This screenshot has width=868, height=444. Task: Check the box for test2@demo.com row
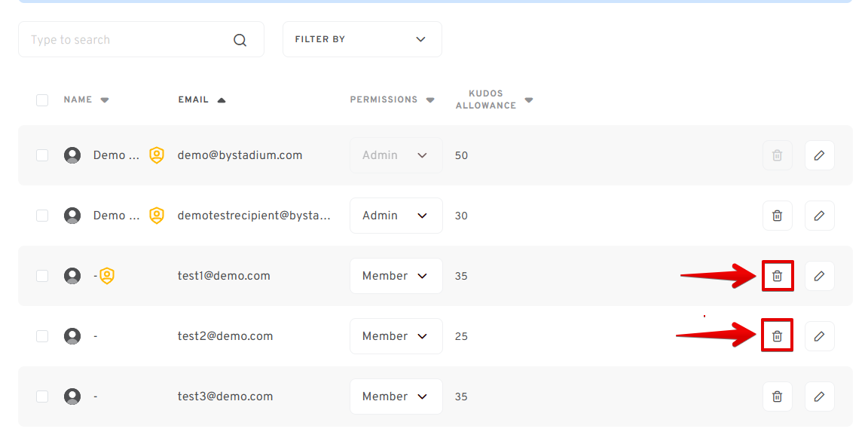pos(42,336)
